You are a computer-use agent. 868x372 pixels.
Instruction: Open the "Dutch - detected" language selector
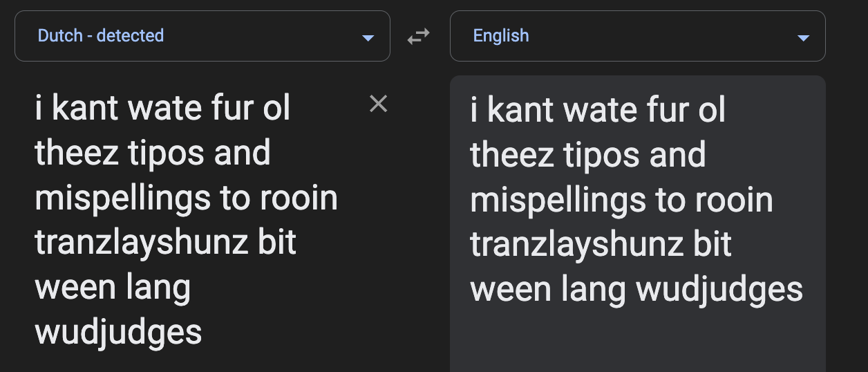(101, 36)
